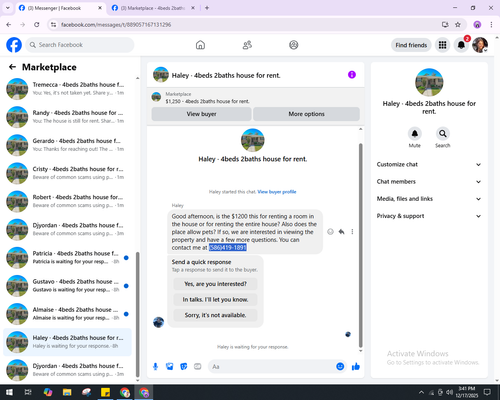
Task: Go back using the Marketplace back arrow
Action: tap(12, 67)
